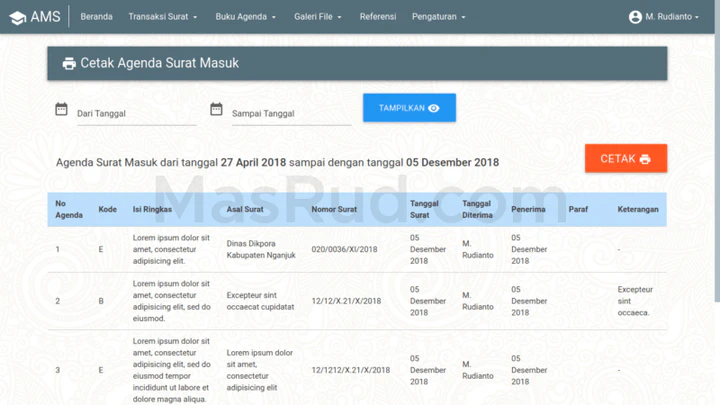
Task: Open the Referensi menu item
Action: [x=378, y=17]
